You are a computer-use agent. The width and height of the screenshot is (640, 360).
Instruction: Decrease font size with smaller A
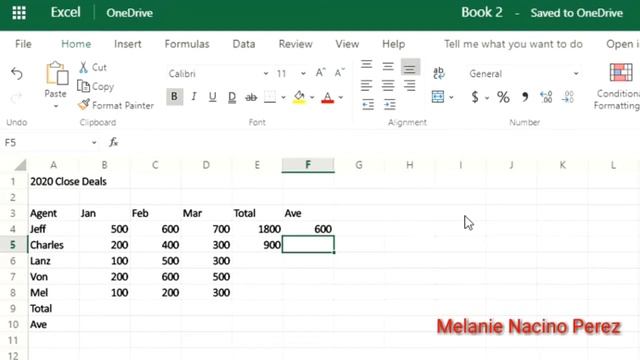[x=339, y=73]
